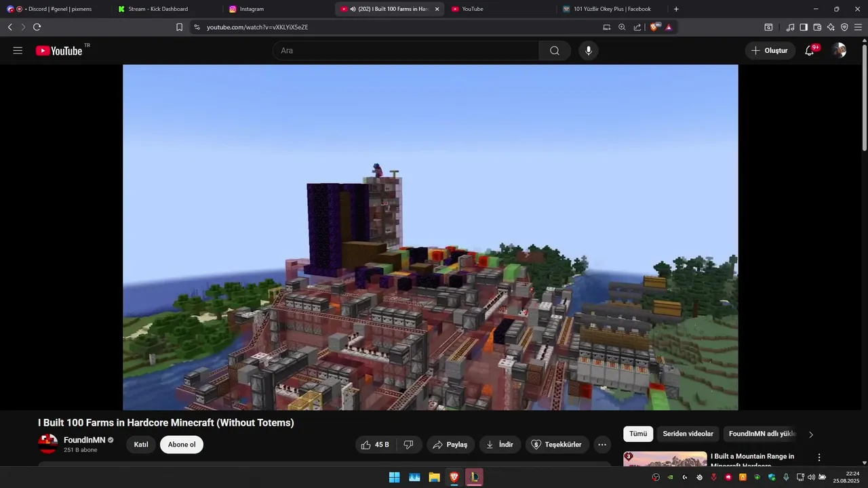Switch to the YouTube home tab
This screenshot has height=488, width=868.
500,9
